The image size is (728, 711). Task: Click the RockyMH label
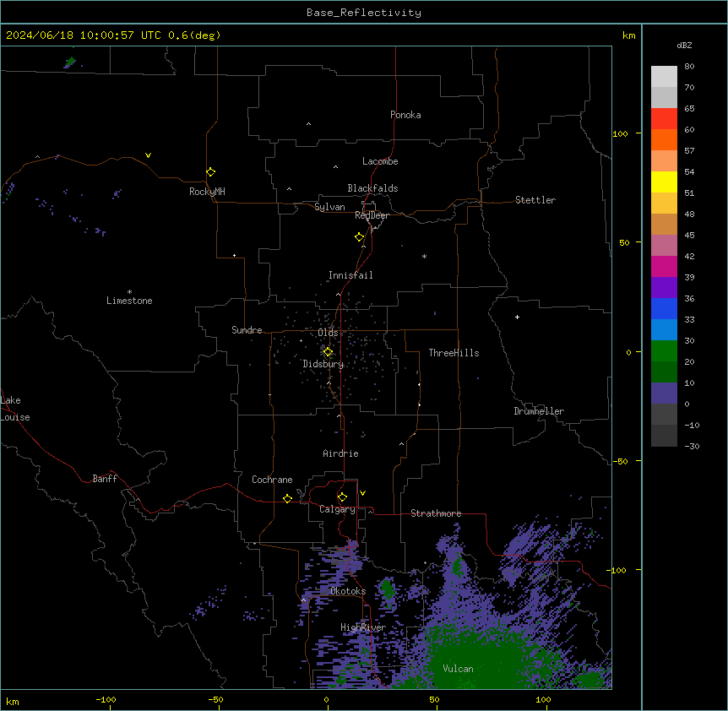coord(207,192)
